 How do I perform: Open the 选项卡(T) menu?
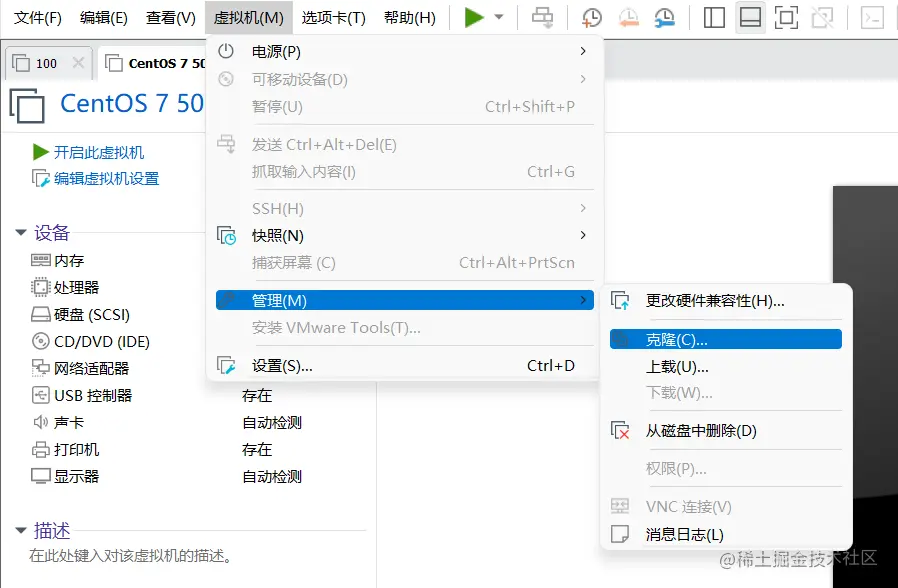point(333,18)
